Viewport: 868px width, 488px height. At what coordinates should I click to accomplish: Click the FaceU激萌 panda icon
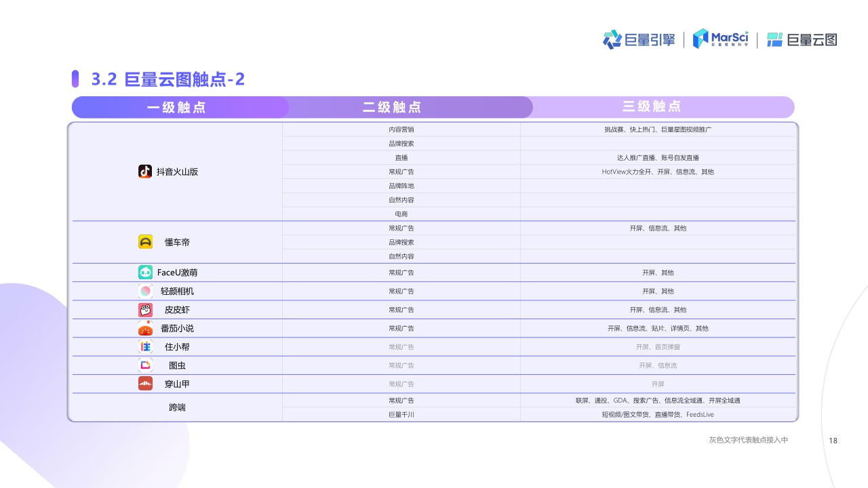(145, 272)
